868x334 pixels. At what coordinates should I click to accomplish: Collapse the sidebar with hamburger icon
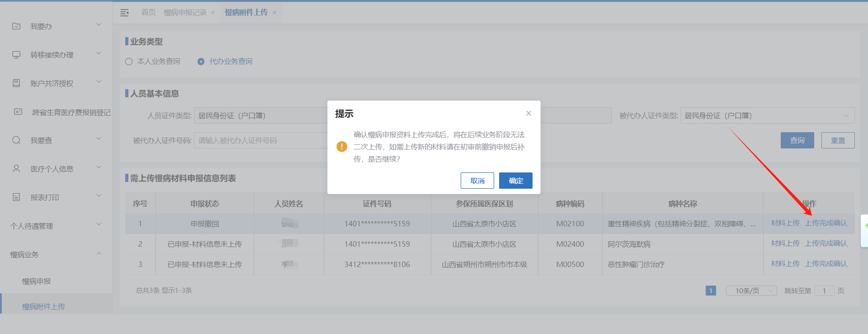(124, 13)
